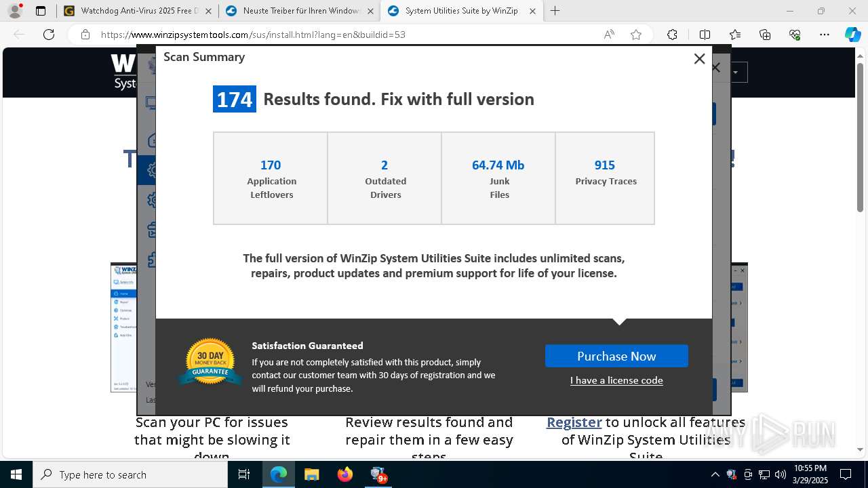Select the 2 Outdated Drivers count

(384, 165)
